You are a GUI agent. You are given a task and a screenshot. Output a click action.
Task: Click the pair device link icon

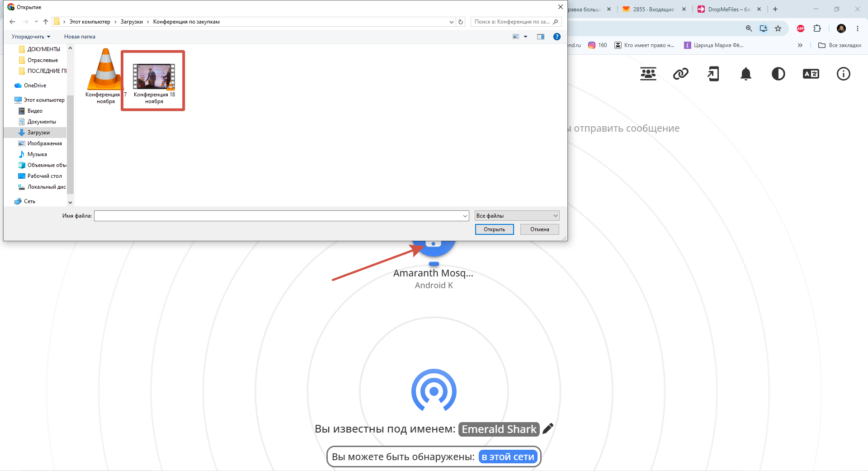(681, 74)
